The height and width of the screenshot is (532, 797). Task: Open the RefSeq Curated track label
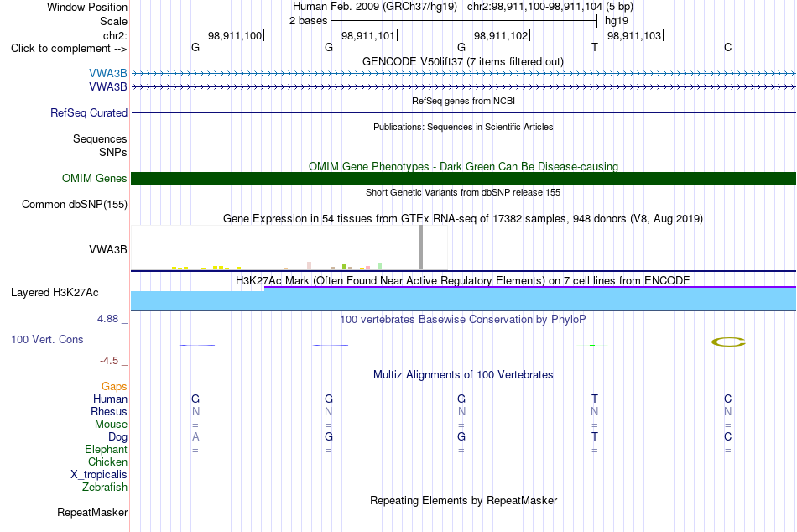(x=88, y=113)
